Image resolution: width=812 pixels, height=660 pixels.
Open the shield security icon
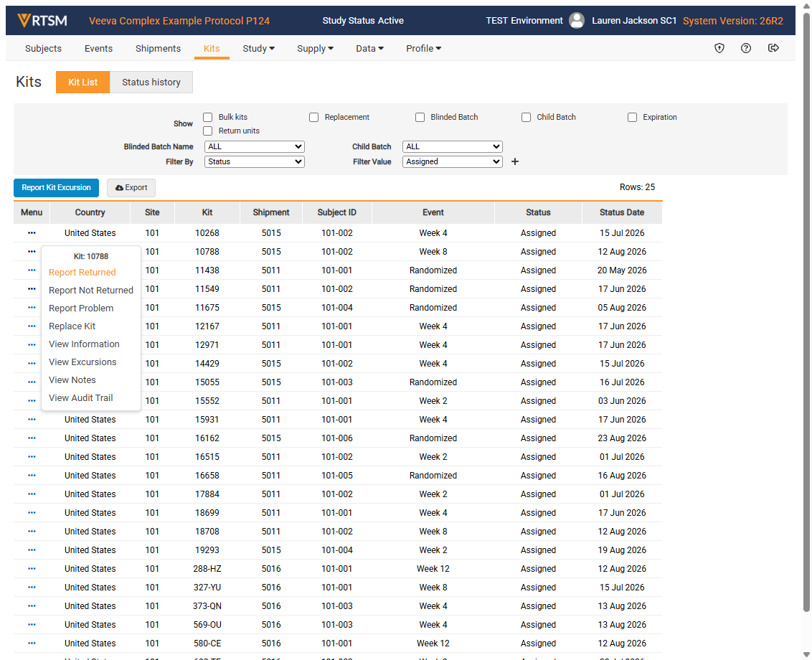[x=719, y=48]
